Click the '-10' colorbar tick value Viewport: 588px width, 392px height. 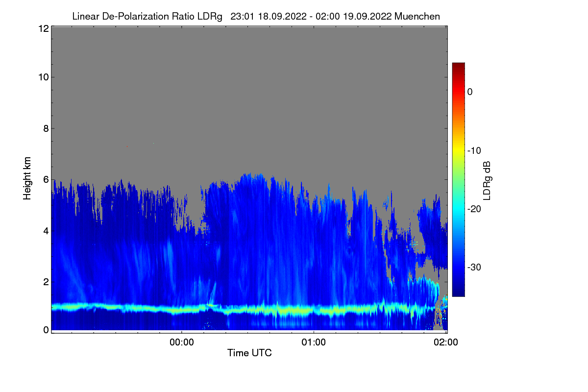(474, 150)
